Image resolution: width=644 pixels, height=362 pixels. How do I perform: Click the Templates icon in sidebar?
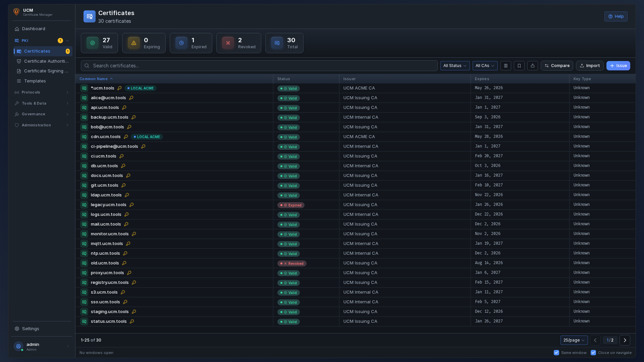[19, 81]
